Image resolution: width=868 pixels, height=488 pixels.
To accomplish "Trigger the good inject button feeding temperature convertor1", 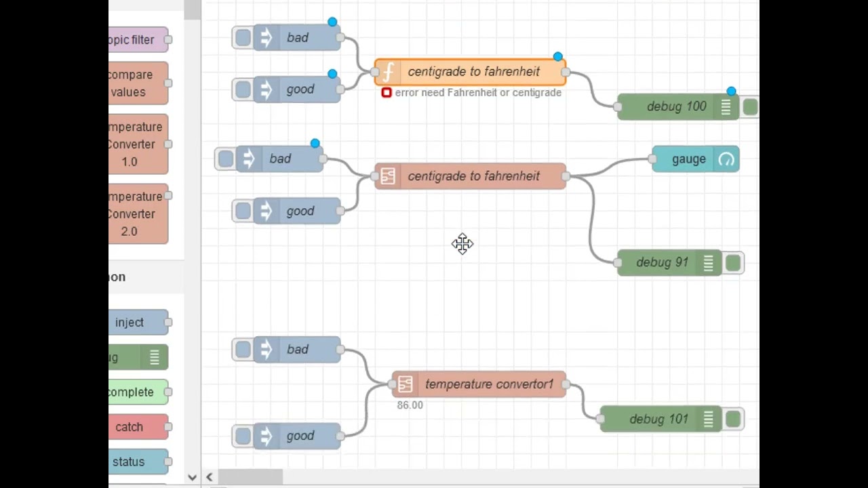I will pyautogui.click(x=243, y=436).
